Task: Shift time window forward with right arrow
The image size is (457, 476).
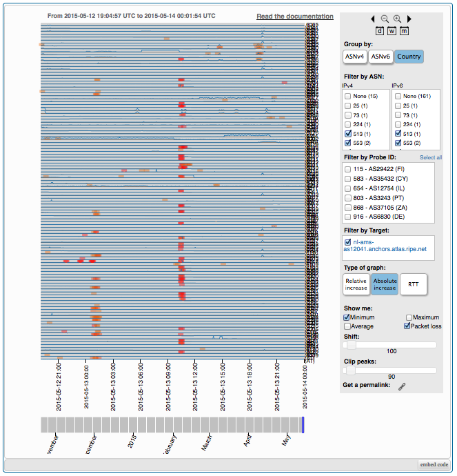Action: coord(409,19)
